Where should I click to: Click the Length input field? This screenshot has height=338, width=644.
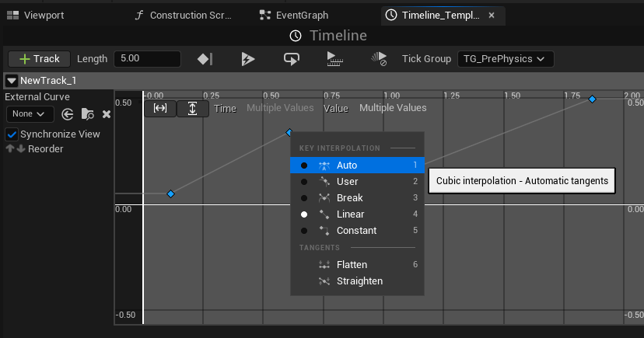click(146, 59)
